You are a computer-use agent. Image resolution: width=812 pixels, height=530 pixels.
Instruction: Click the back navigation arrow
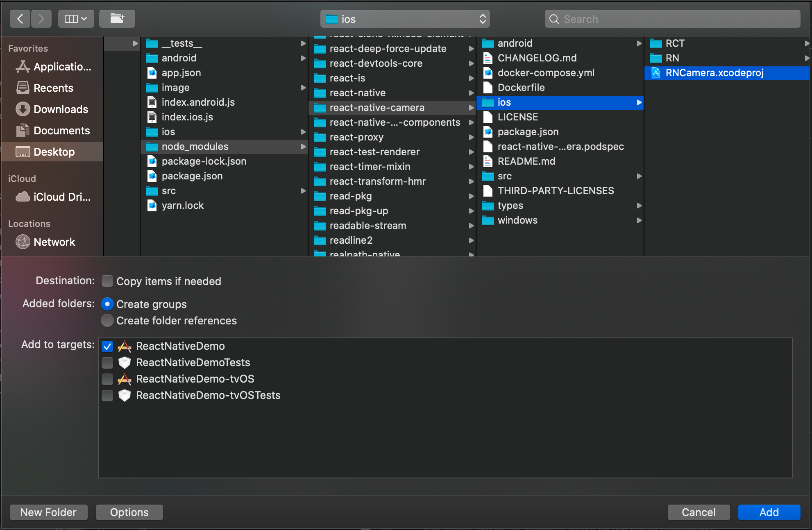click(20, 19)
